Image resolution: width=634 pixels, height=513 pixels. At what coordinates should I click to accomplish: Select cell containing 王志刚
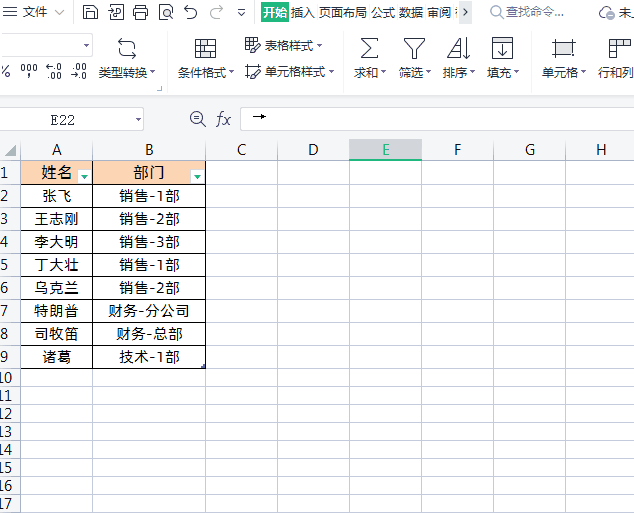click(x=57, y=219)
